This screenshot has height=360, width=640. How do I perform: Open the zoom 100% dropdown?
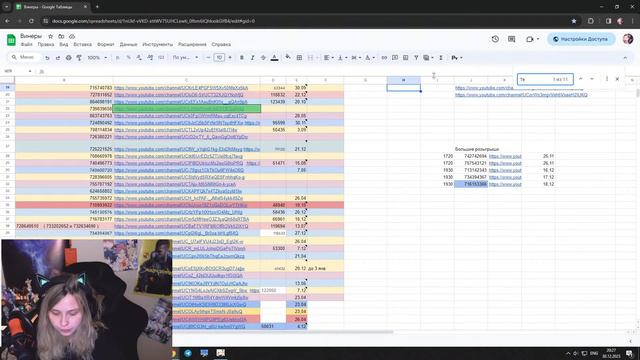click(x=97, y=58)
